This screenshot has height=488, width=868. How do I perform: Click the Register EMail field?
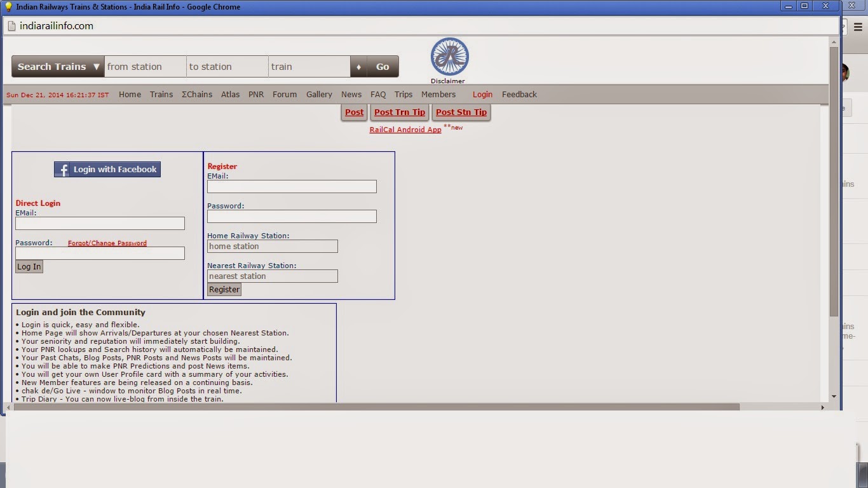pos(292,186)
